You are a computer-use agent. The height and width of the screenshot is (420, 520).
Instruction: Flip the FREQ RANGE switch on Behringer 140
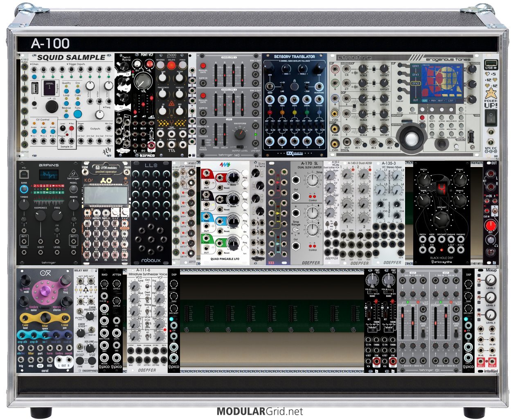(x=203, y=142)
